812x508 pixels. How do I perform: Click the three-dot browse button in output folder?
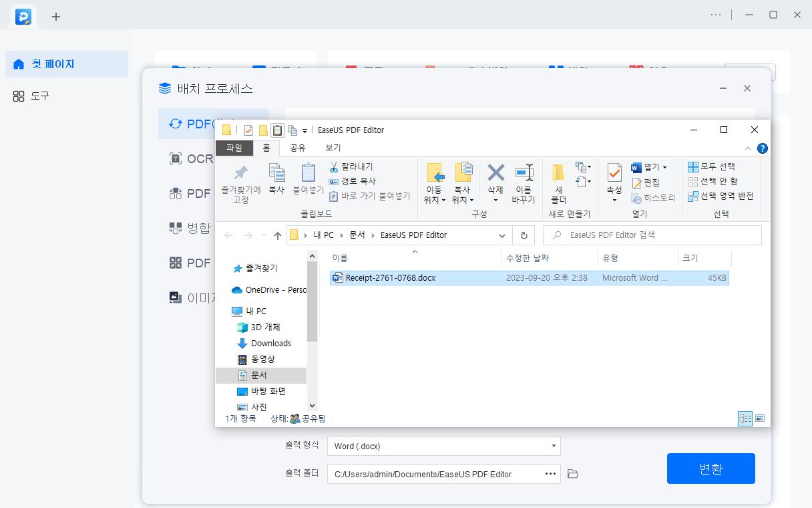coord(550,474)
